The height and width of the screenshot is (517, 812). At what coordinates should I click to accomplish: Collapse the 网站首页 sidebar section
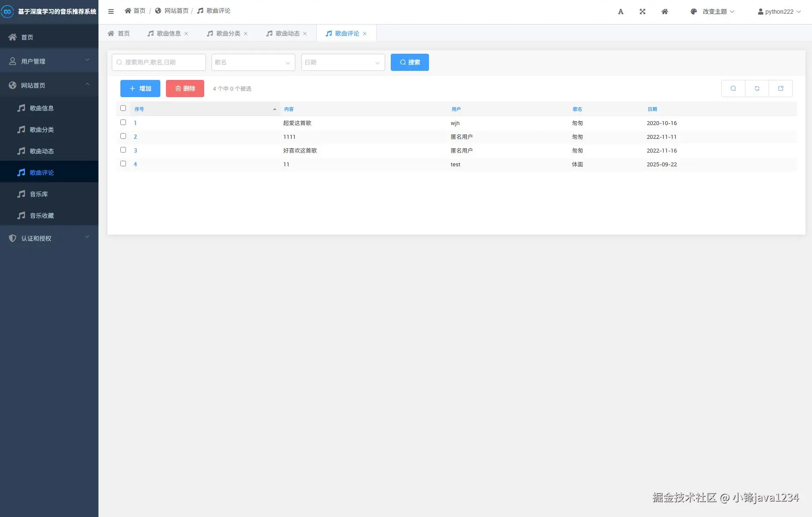49,85
